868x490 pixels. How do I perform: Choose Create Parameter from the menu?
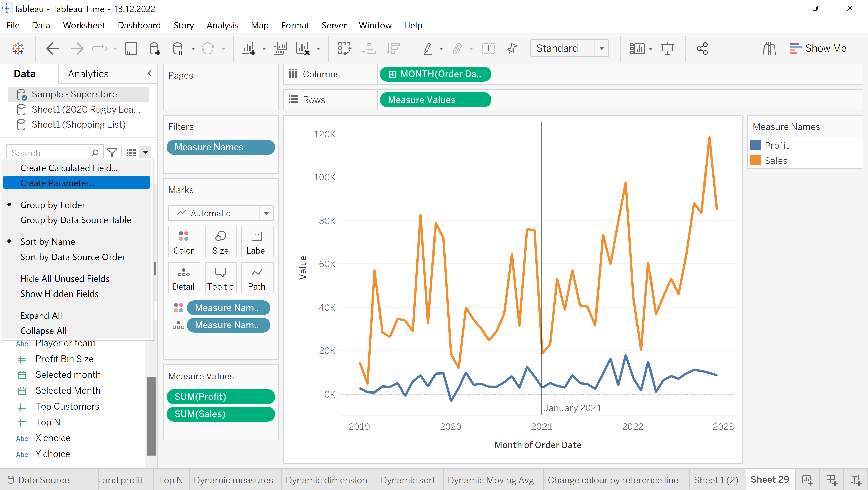click(57, 183)
